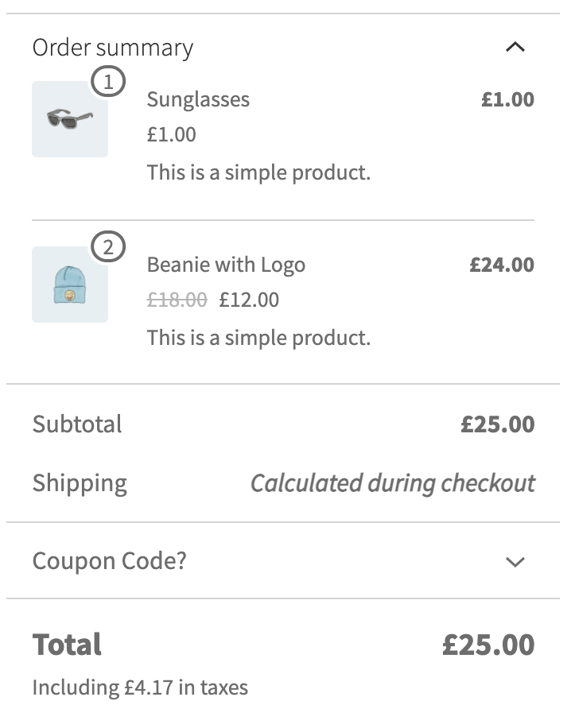Click the Coupon Code? label
This screenshot has width=571, height=728.
click(109, 561)
